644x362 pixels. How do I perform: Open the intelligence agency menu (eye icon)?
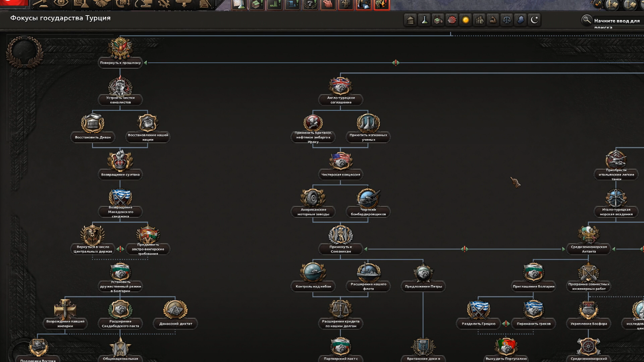61,4
